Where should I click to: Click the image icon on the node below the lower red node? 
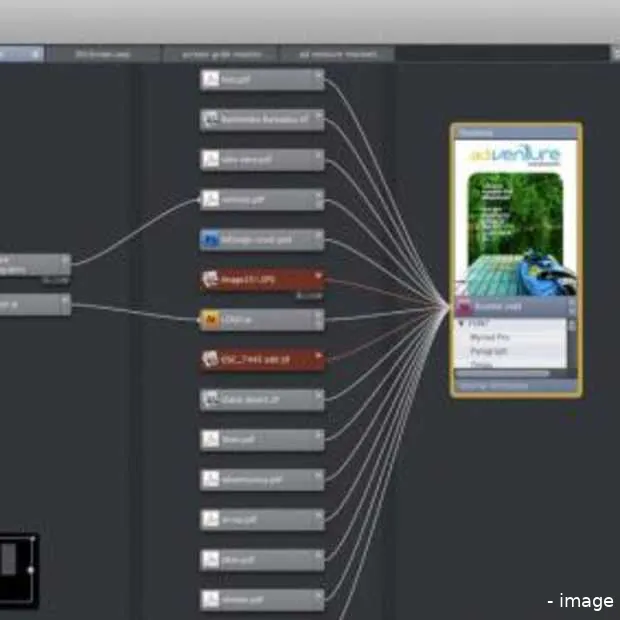tap(211, 399)
